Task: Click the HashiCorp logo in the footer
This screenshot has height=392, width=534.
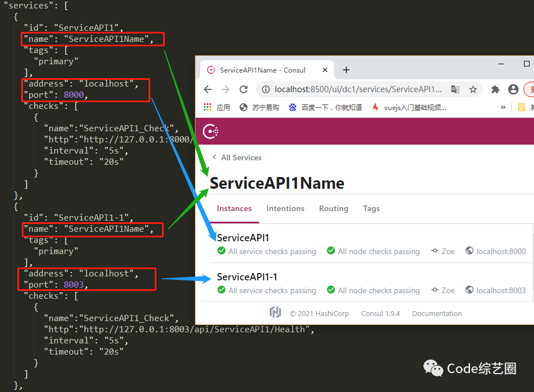Action: tap(275, 312)
